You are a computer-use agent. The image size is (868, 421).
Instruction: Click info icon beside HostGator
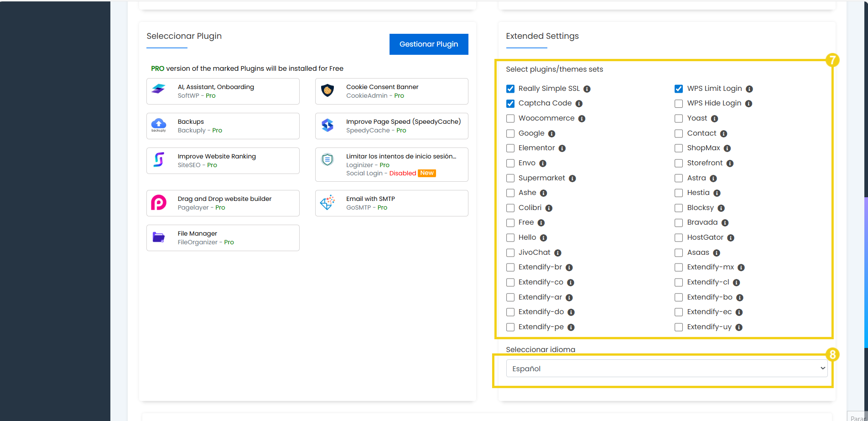pyautogui.click(x=730, y=238)
